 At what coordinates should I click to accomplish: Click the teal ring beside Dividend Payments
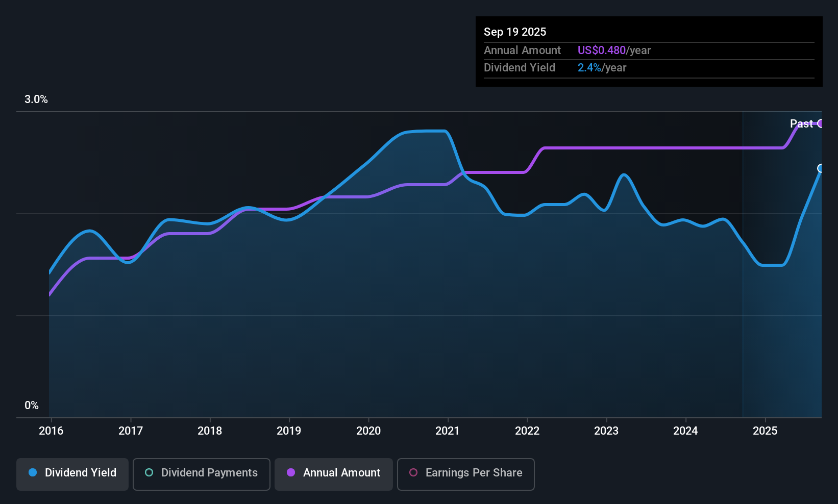pos(149,473)
